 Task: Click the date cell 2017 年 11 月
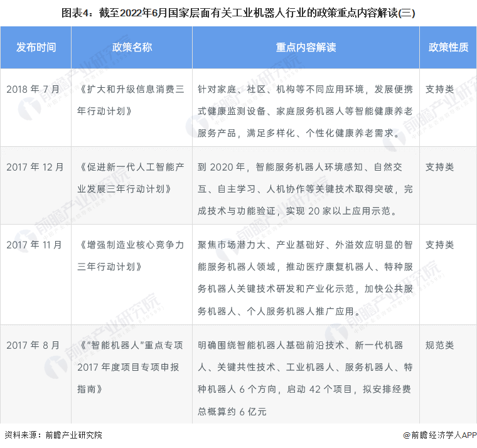pos(34,245)
